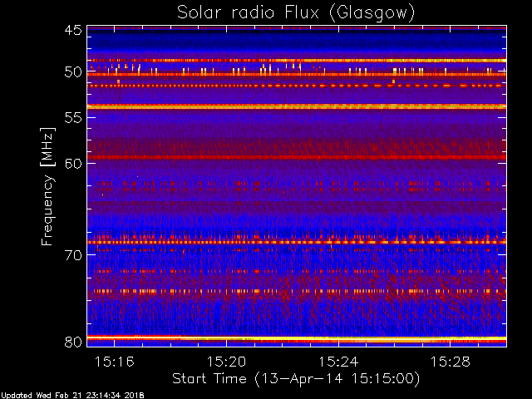532x399 pixels.
Task: Click the 50 MHz frequency tick label
Action: (72, 72)
